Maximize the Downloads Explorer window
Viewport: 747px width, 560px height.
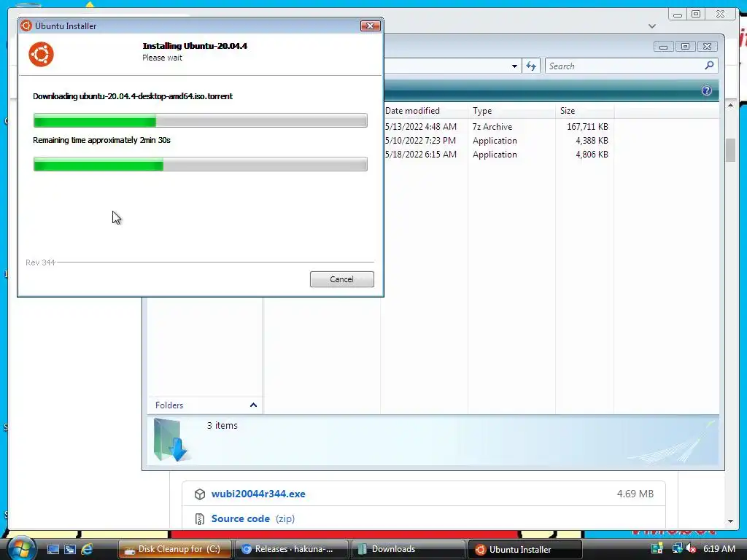pos(685,46)
